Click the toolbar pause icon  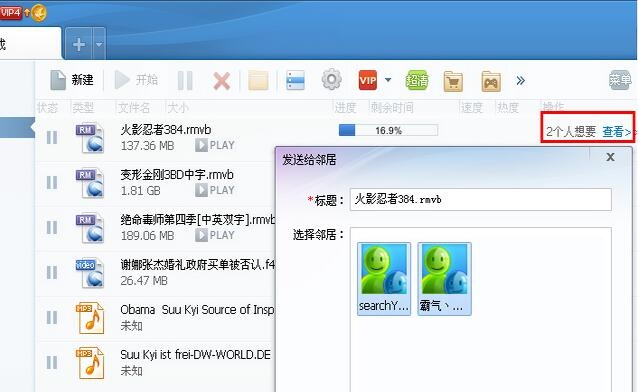coord(185,80)
